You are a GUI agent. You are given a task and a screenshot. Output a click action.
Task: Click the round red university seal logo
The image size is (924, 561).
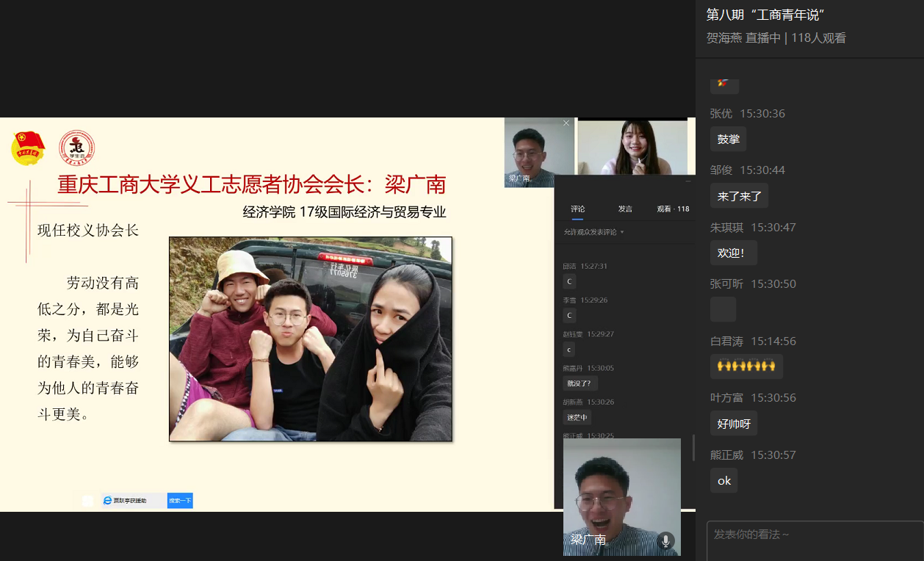(76, 148)
